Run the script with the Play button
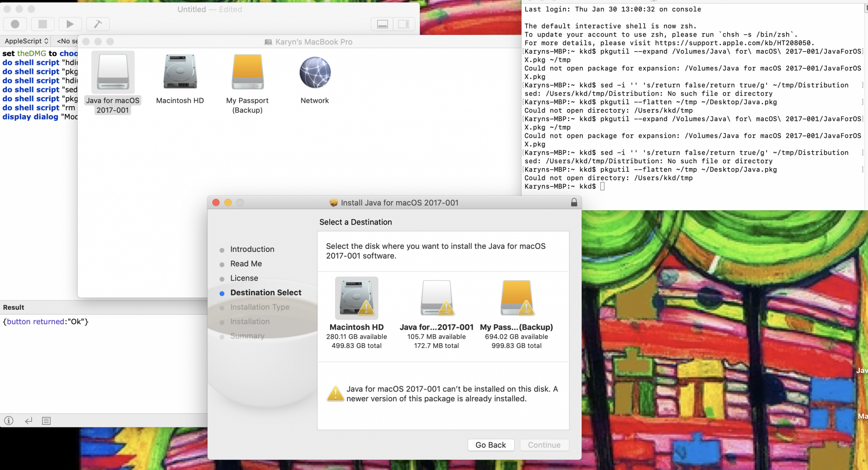 click(70, 24)
